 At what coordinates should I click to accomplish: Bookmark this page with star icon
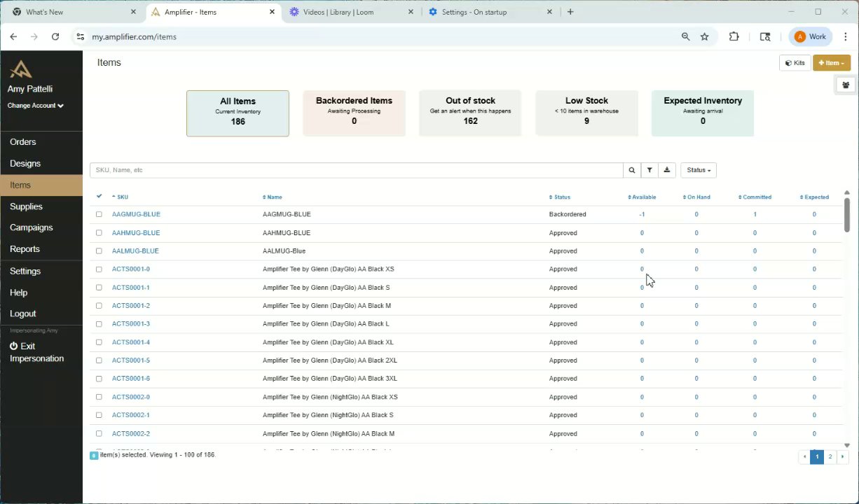705,36
